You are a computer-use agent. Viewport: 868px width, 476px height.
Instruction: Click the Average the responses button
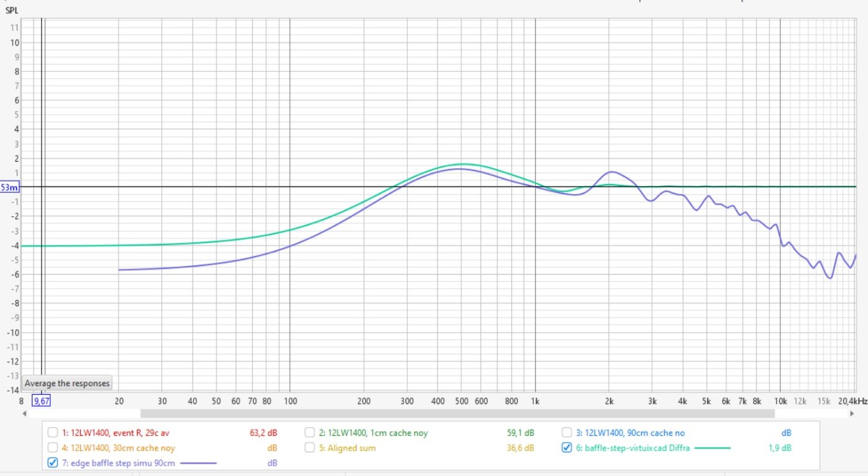click(67, 383)
